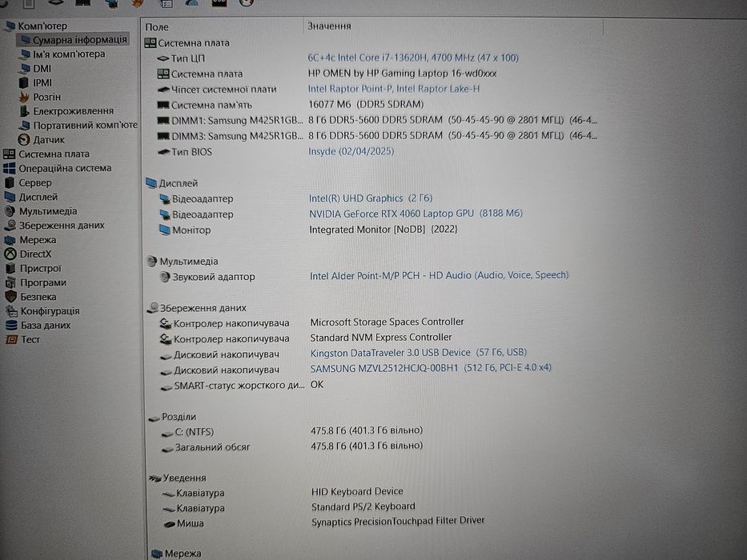Click the Системна плата group header icon
Viewport: 747px width, 560px height.
pos(150,43)
